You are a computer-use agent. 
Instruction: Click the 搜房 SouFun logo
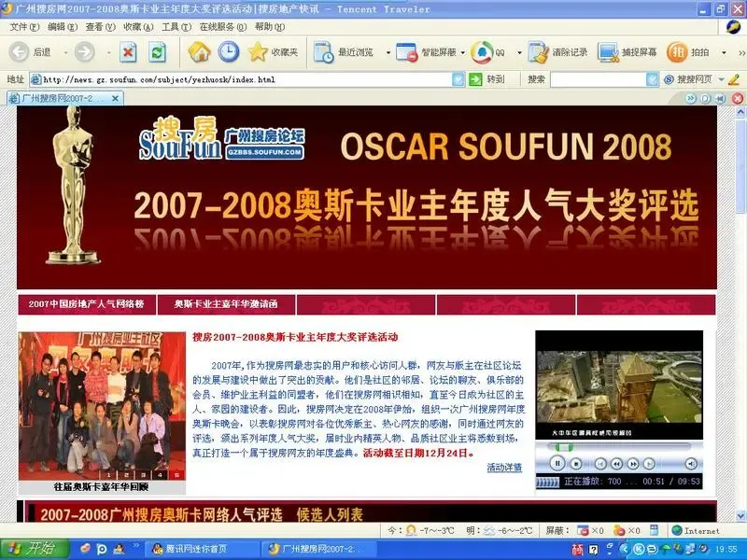pos(181,138)
